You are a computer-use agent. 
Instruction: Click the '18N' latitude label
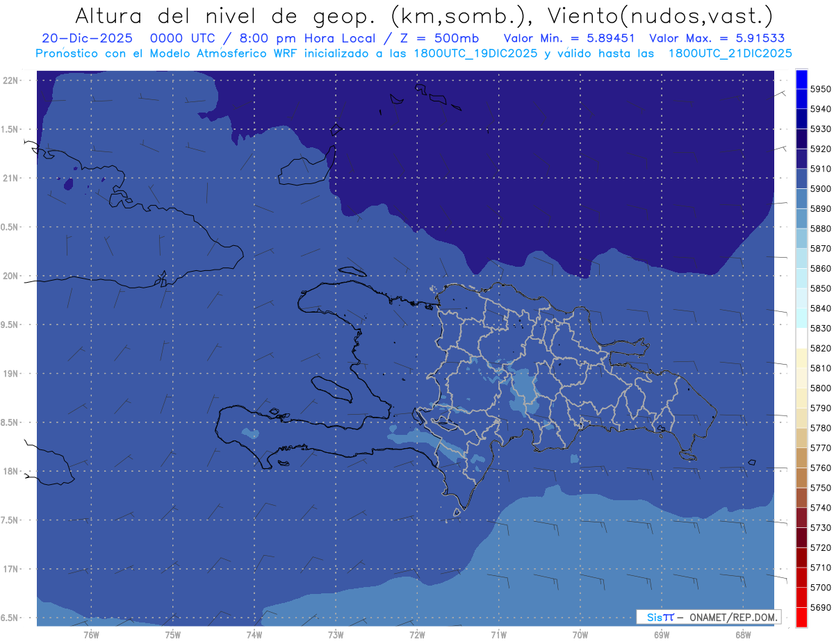[x=11, y=472]
